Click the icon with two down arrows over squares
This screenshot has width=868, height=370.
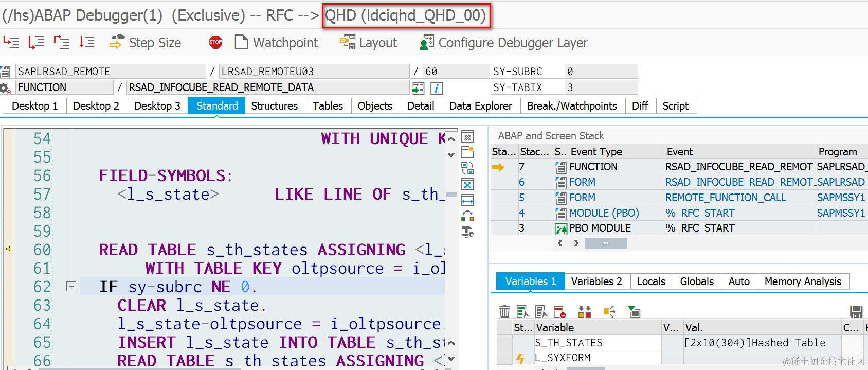pos(585,311)
